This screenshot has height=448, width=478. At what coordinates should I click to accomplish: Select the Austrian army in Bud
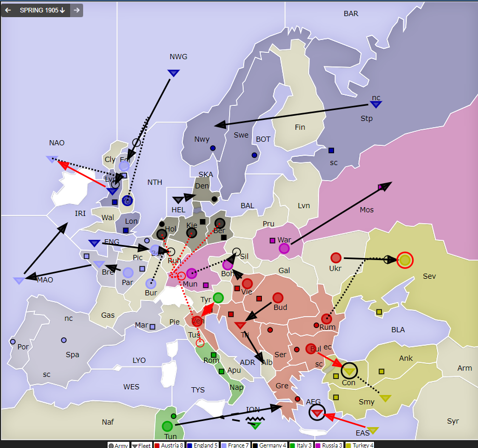[278, 297]
